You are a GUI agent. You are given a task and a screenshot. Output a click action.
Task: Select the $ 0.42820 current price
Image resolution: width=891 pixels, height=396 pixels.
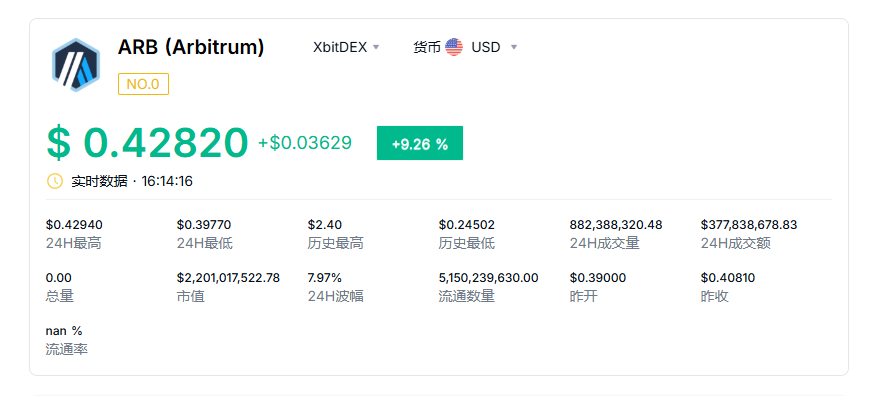point(147,143)
